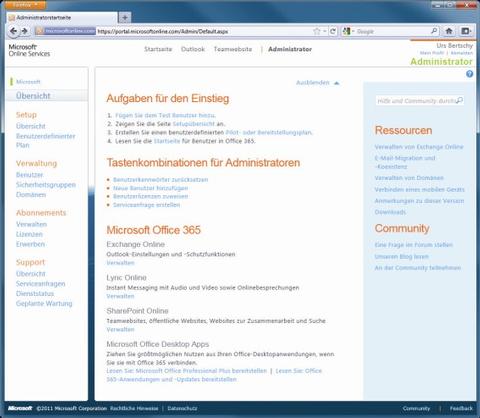The width and height of the screenshot is (480, 418).
Task: Open Domänen in the sidebar
Action: click(x=31, y=195)
